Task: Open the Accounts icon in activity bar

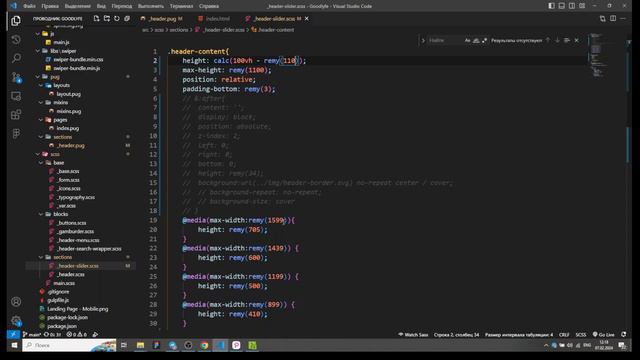Action: 16,302
